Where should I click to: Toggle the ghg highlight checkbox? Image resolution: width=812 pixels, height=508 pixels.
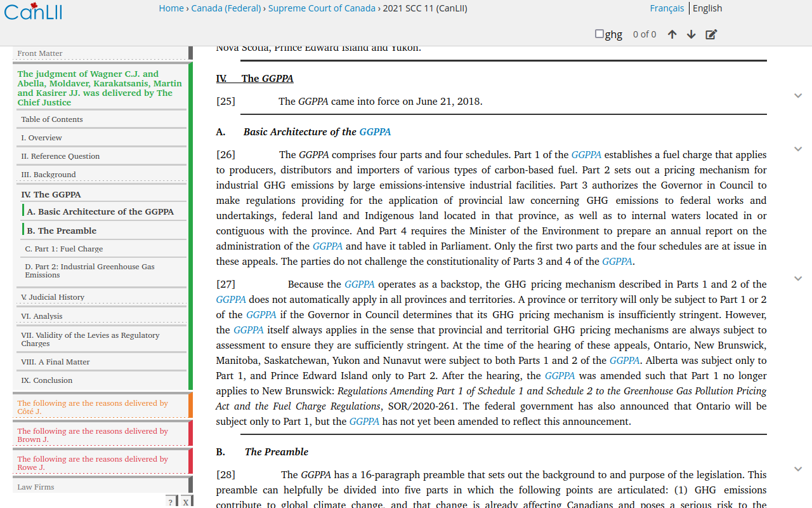click(x=599, y=34)
